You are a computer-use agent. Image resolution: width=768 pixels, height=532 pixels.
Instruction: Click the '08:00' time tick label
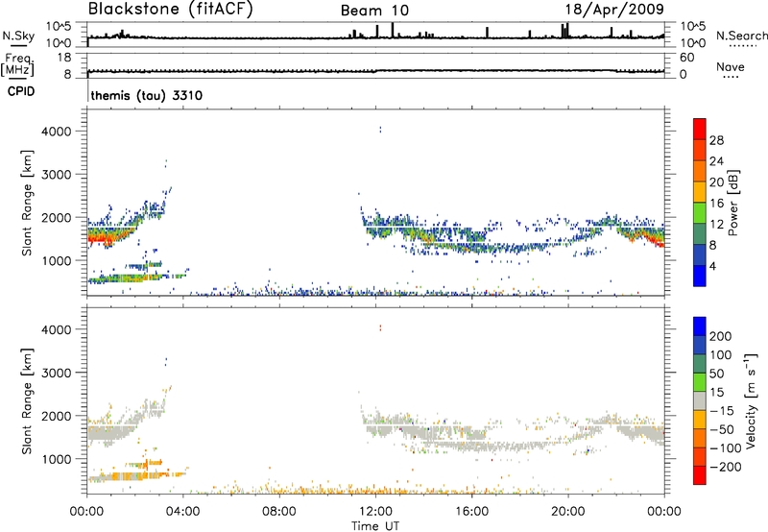(x=279, y=512)
